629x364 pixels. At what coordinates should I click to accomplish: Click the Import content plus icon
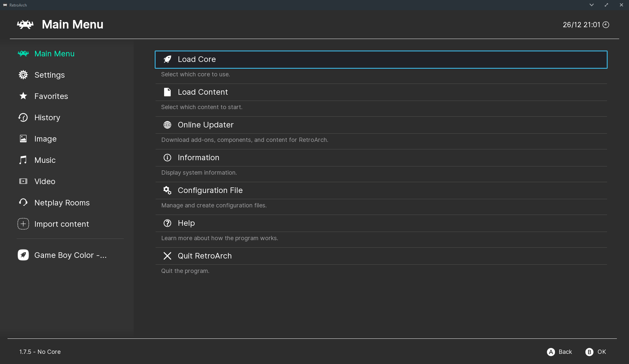[x=23, y=224]
